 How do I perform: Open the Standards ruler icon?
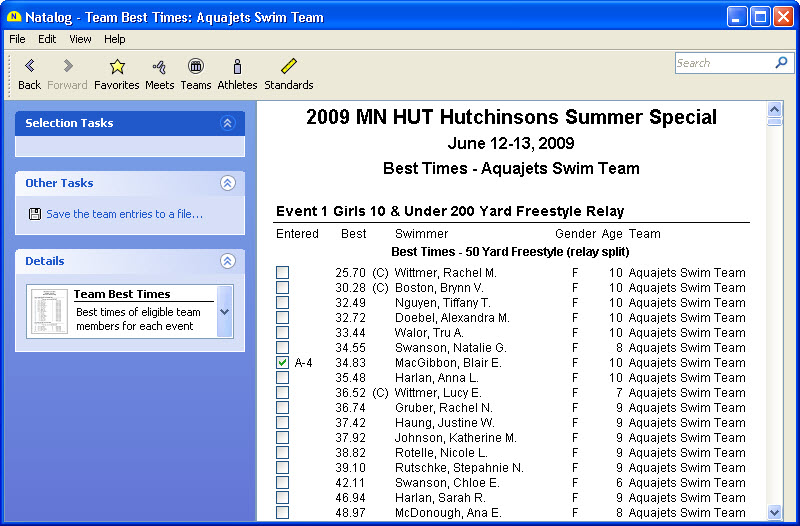[x=288, y=67]
